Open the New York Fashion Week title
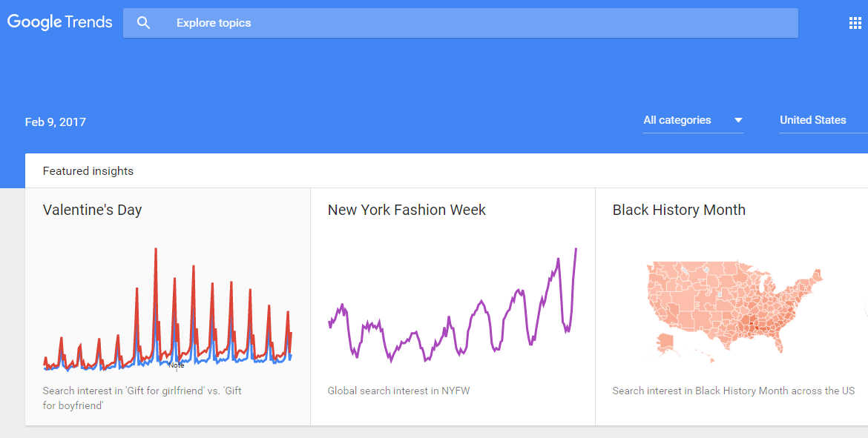The height and width of the screenshot is (438, 868). 407,210
